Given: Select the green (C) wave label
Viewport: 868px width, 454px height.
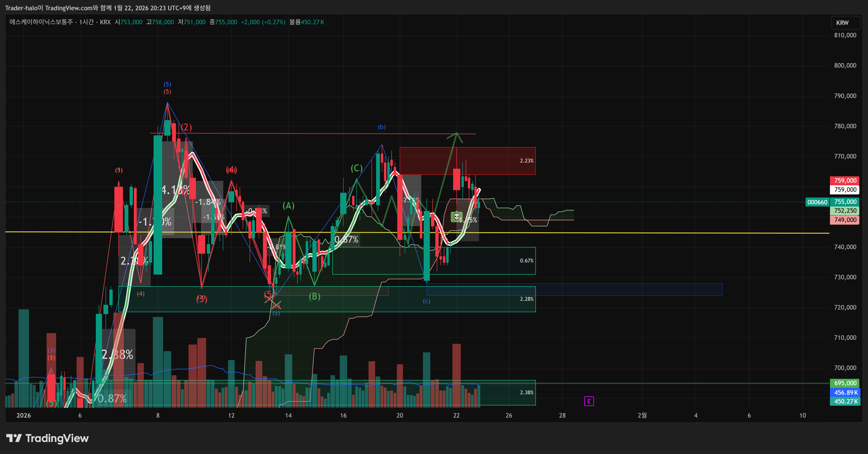Looking at the screenshot, I should 357,168.
